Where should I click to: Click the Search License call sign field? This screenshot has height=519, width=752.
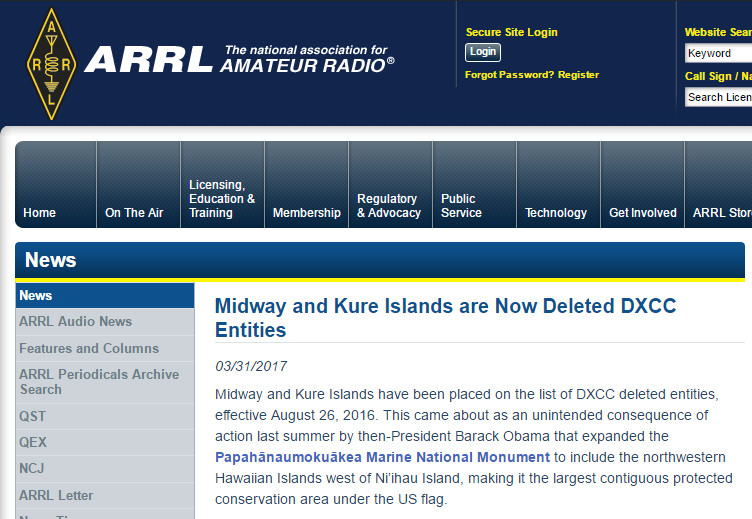tap(718, 97)
